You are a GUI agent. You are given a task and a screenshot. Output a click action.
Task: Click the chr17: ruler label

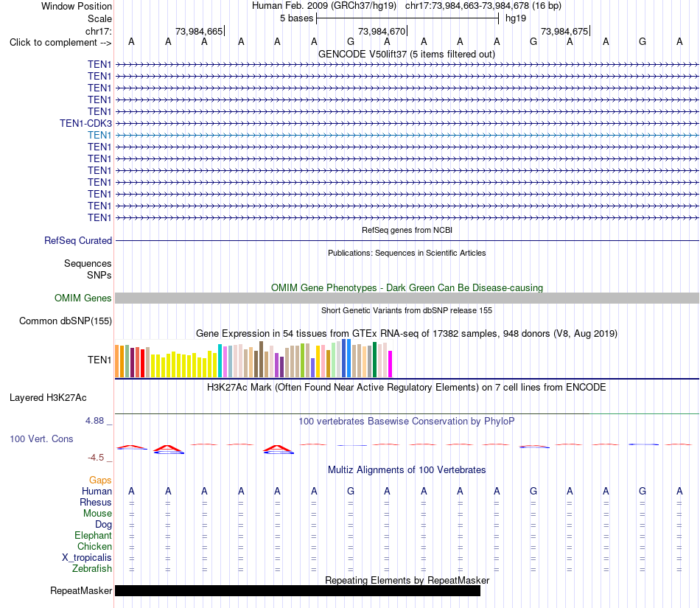click(99, 31)
